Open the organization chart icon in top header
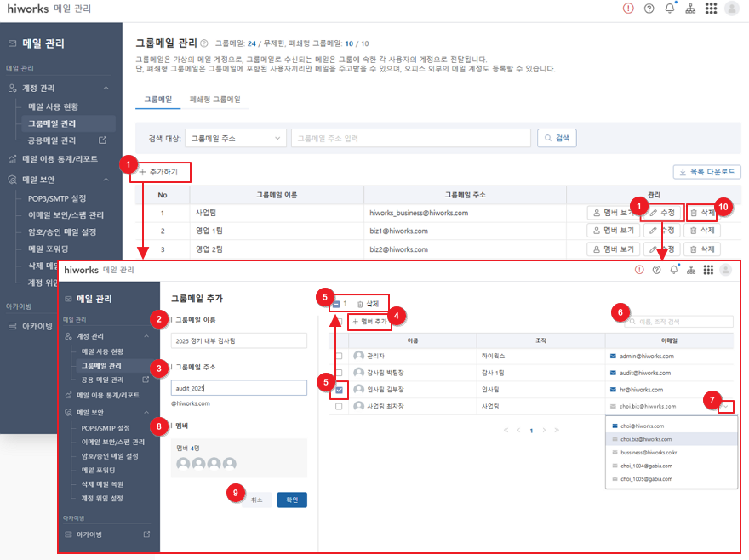This screenshot has height=560, width=749. coord(691,9)
